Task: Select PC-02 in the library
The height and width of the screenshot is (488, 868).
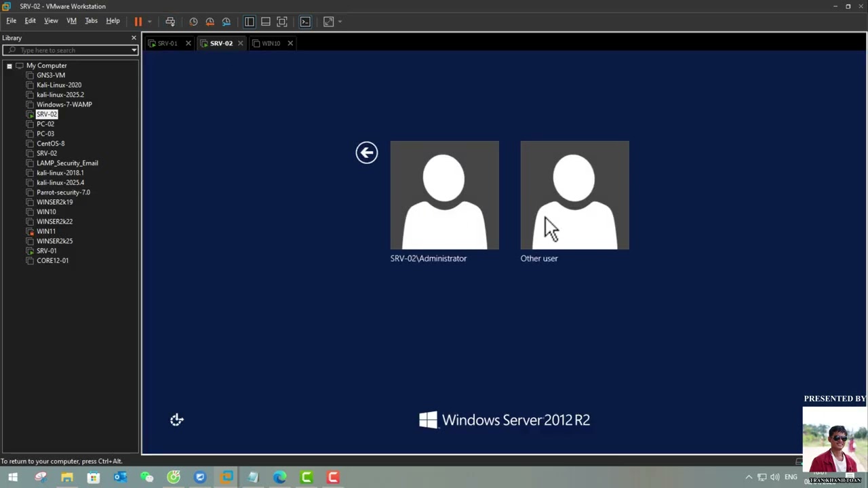Action: (x=45, y=124)
